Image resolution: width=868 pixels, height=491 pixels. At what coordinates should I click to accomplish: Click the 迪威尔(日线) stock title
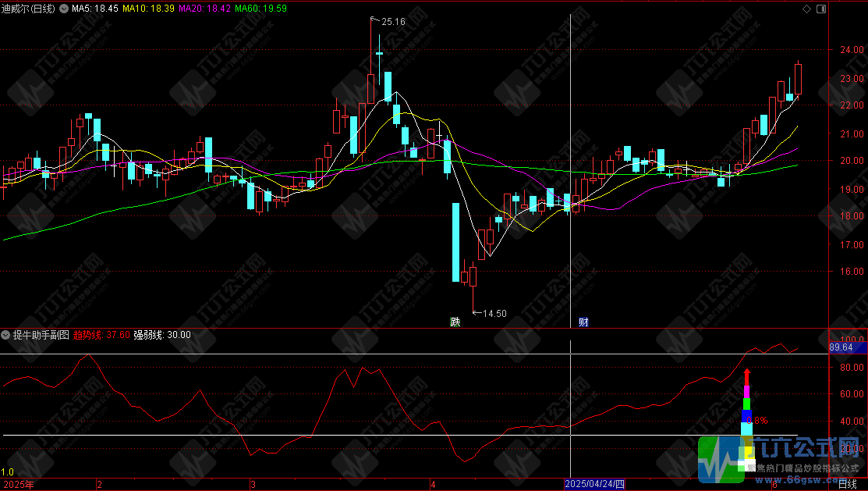28,9
